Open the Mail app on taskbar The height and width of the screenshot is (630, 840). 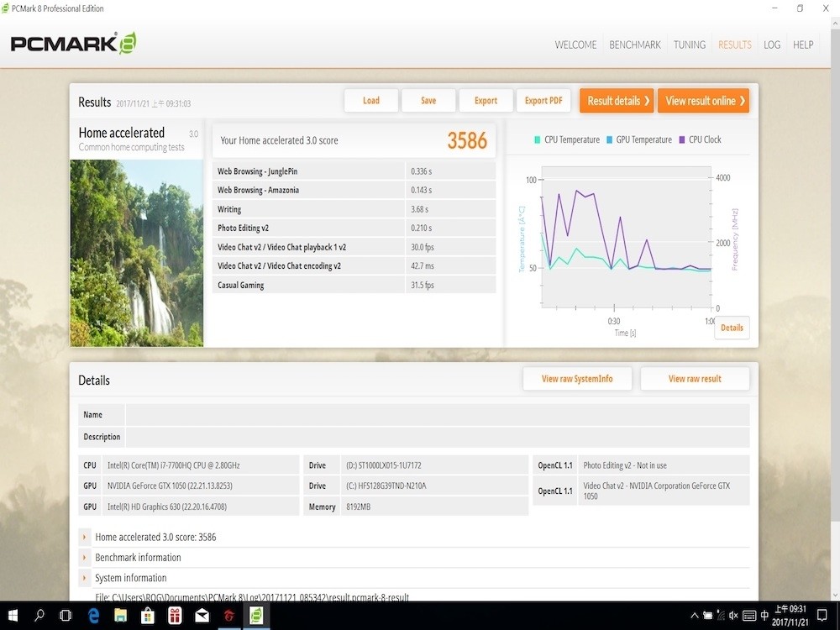(202, 616)
